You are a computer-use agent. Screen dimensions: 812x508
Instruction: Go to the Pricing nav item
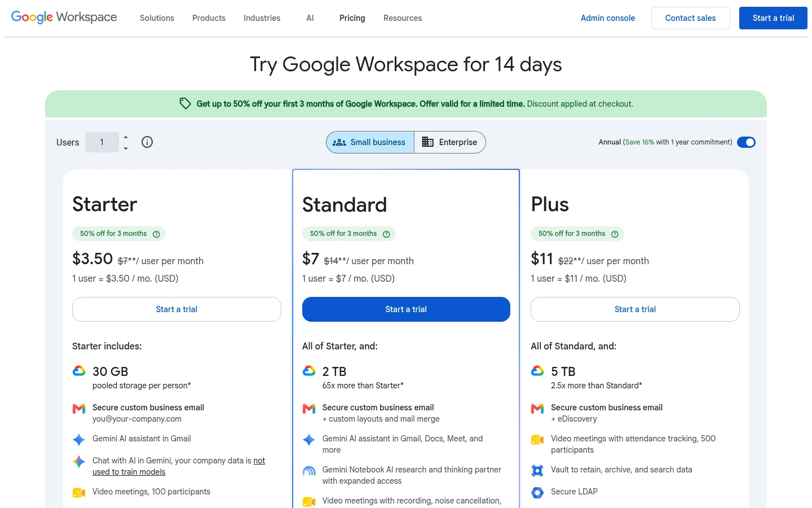coord(352,18)
